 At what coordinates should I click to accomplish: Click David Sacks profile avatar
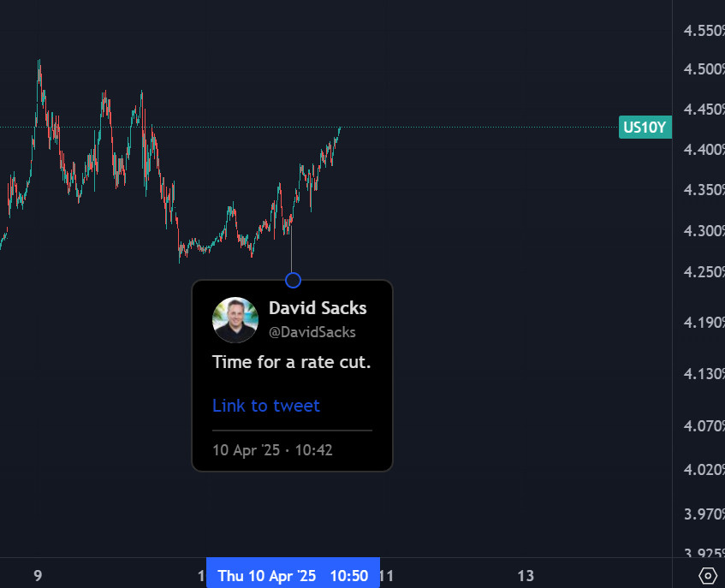[x=235, y=320]
